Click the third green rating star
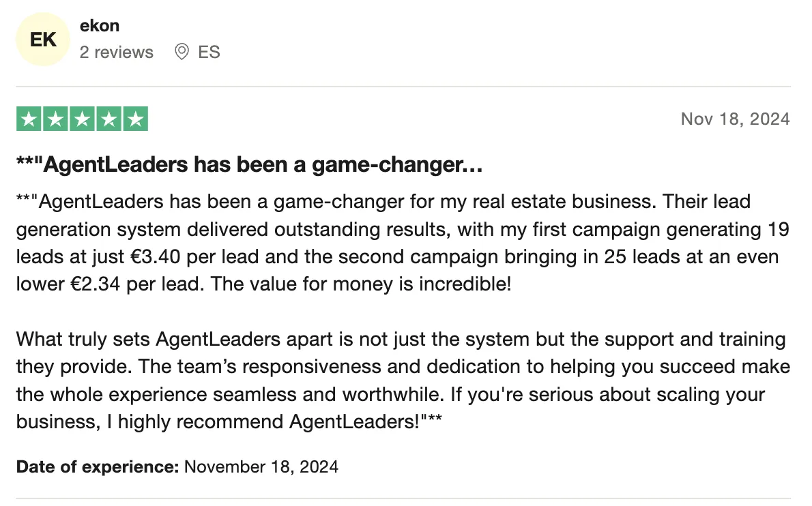This screenshot has width=812, height=506. pyautogui.click(x=83, y=119)
